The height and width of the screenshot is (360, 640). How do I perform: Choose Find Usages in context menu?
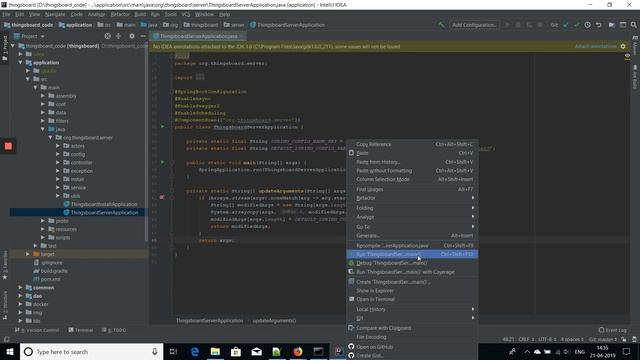(x=412, y=189)
